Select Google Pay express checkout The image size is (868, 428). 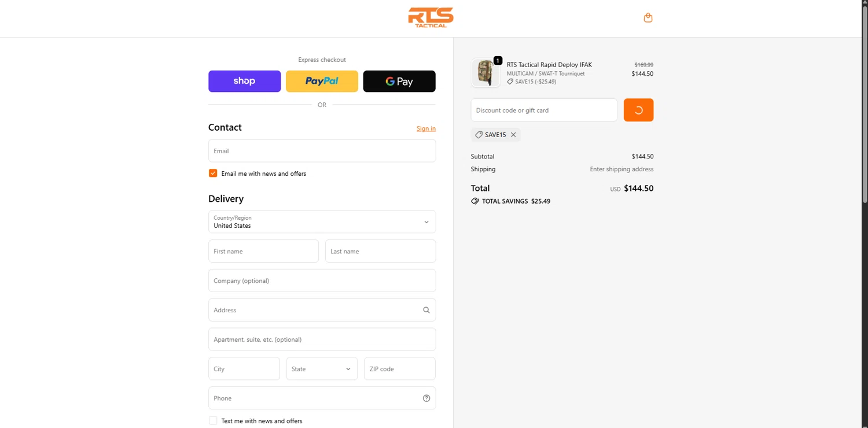(x=399, y=81)
